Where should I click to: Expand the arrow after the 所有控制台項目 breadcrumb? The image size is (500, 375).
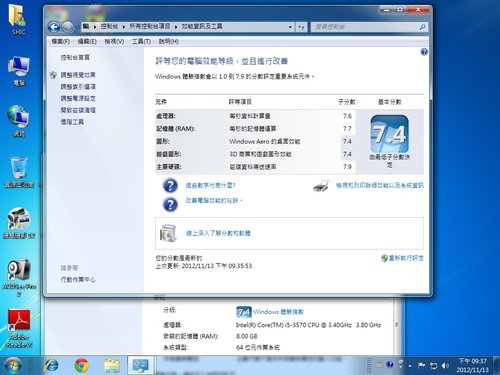click(176, 27)
